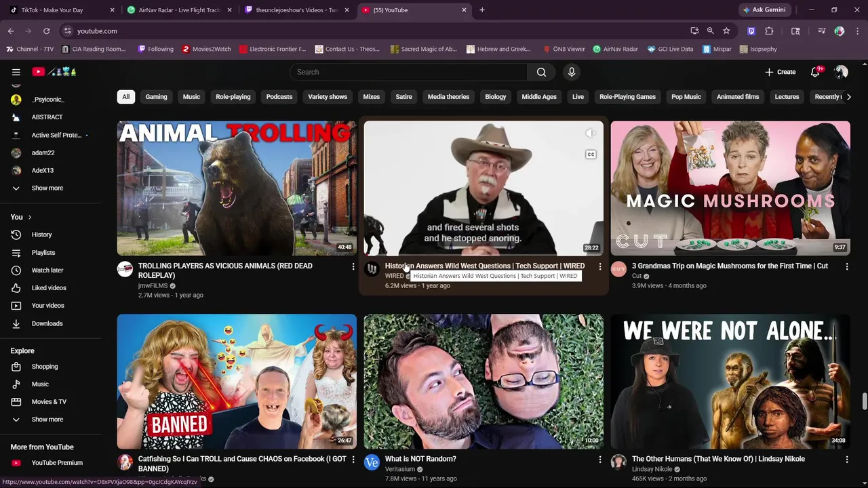The width and height of the screenshot is (868, 488).
Task: Open more options for 3 Grandmas video
Action: coord(846,266)
